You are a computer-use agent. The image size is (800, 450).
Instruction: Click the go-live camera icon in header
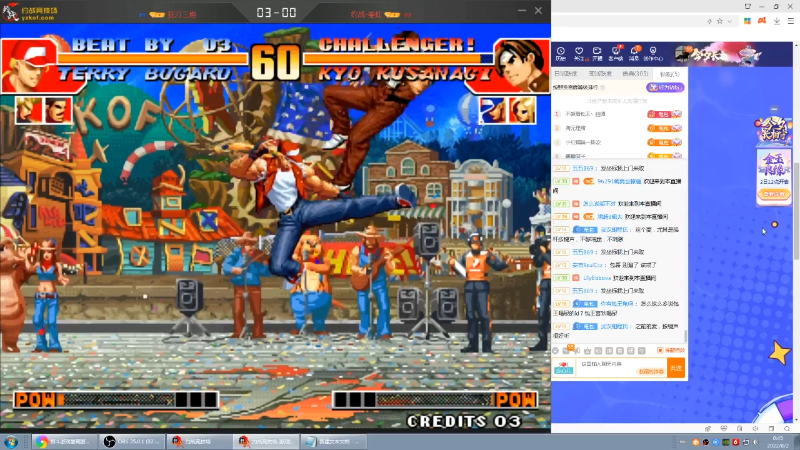point(597,53)
